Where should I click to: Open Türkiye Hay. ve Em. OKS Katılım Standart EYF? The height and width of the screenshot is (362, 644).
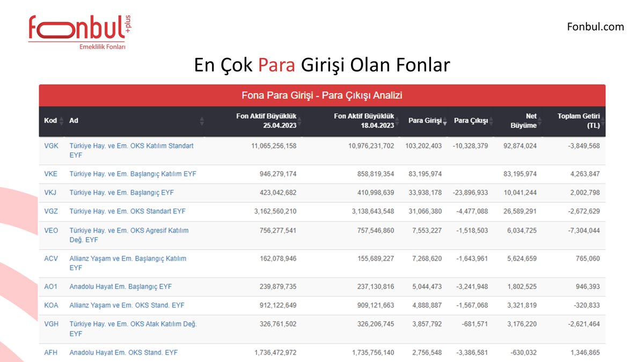[x=131, y=151]
